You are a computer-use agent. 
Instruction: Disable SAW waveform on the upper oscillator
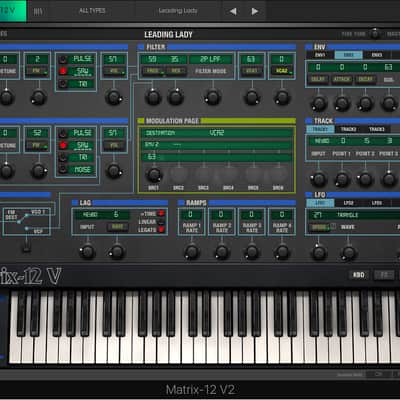click(x=63, y=71)
